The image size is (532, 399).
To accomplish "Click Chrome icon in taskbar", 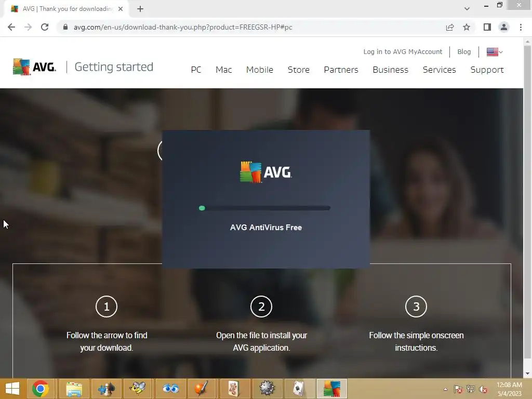I will pos(41,389).
